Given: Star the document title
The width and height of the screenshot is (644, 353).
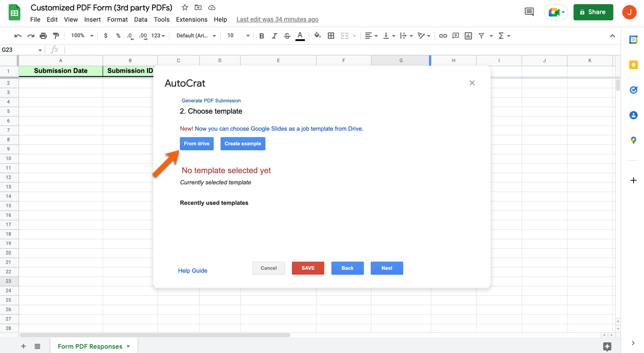Looking at the screenshot, I should (x=185, y=8).
